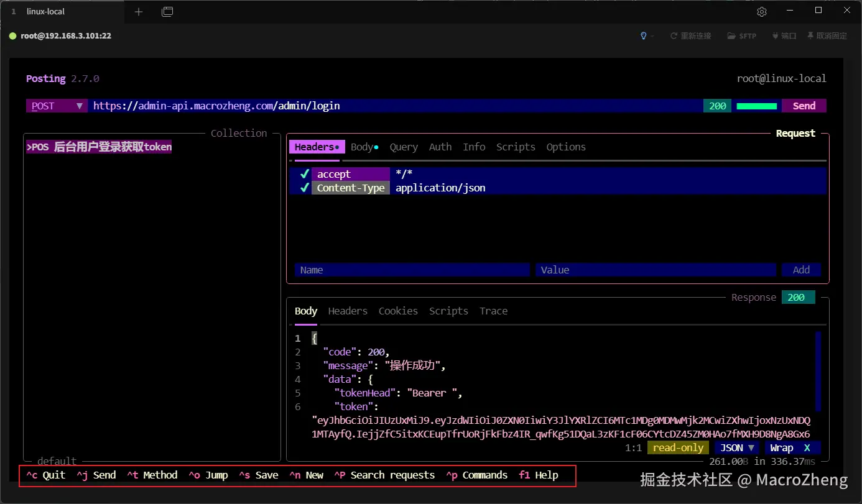Open the settings gear in title bar
Image resolution: width=862 pixels, height=504 pixels.
pos(762,12)
